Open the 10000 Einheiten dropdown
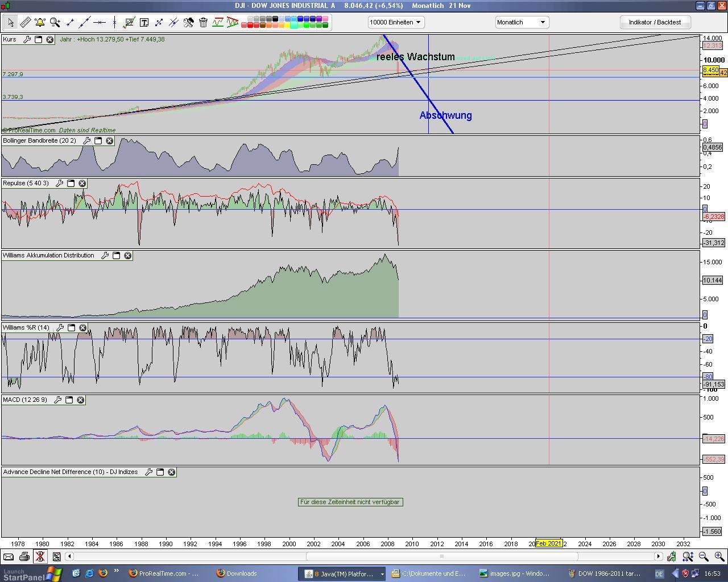 [x=395, y=22]
